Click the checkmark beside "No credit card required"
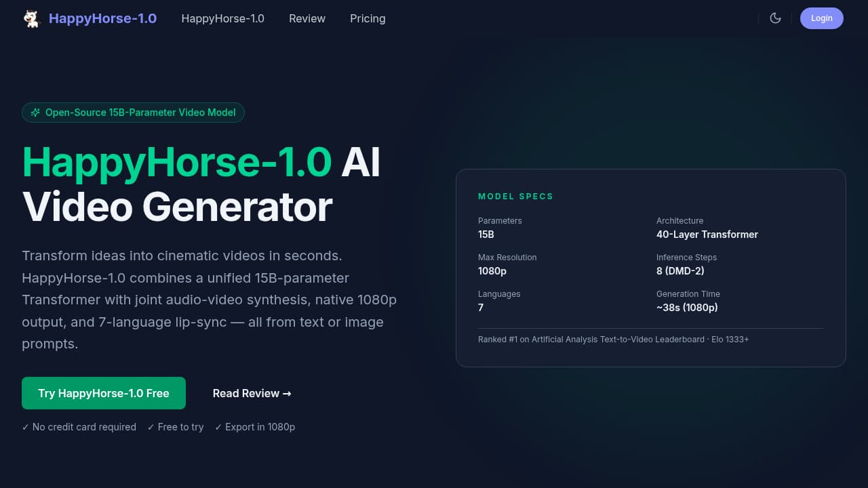The height and width of the screenshot is (488, 868). (25, 427)
